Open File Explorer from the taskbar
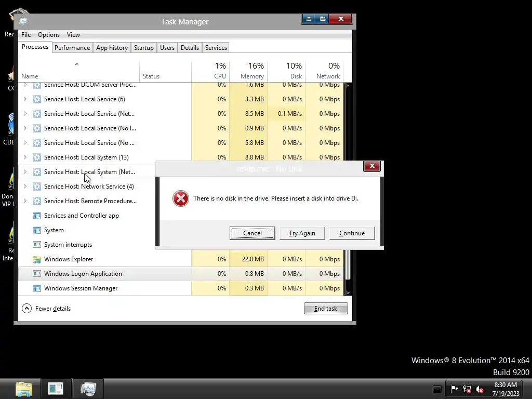This screenshot has height=399, width=532. (x=24, y=389)
